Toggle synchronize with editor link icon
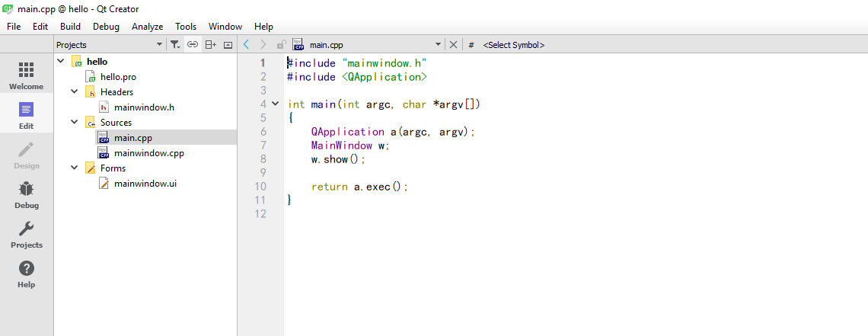This screenshot has width=868, height=336. pyautogui.click(x=193, y=45)
